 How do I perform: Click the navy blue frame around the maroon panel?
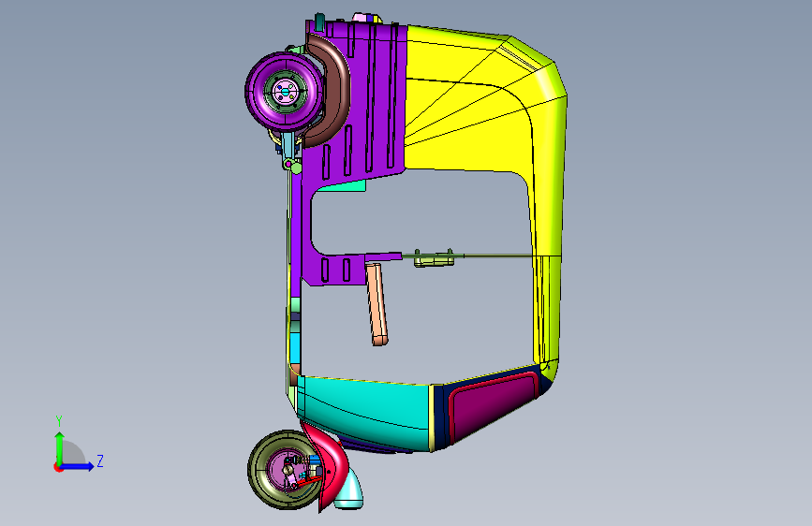440,416
